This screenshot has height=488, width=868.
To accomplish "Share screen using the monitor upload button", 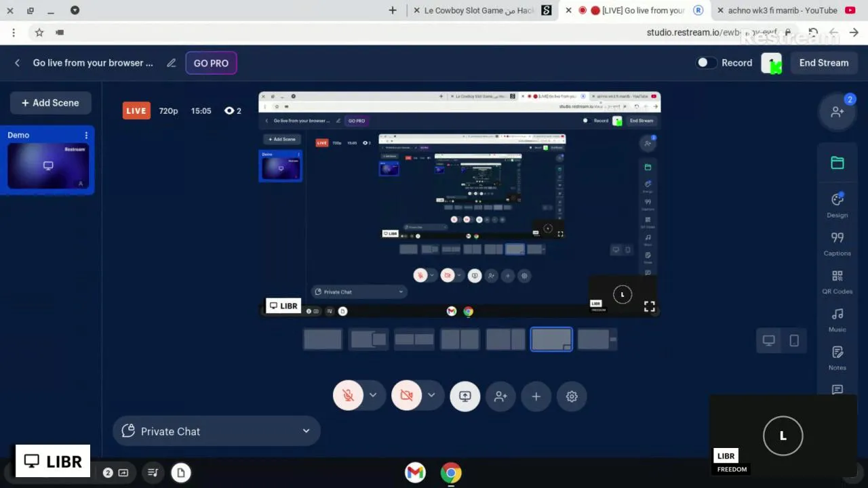I will click(x=465, y=396).
